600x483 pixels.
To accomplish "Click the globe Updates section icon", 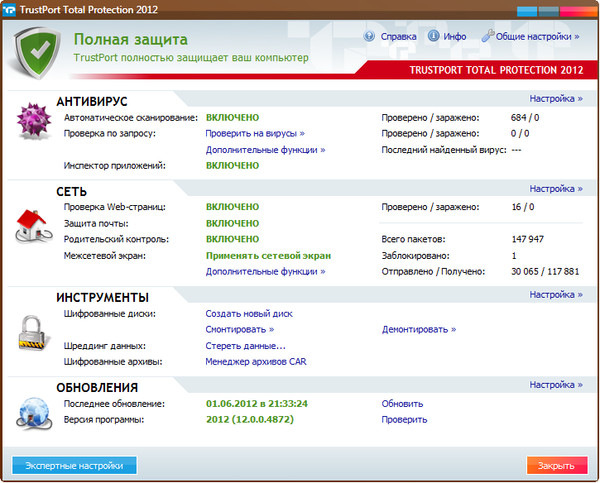I will (34, 413).
